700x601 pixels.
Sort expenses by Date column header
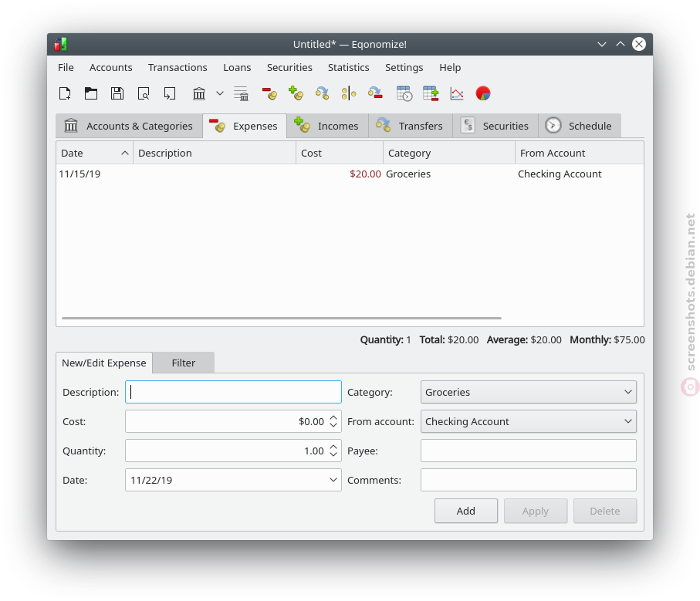coord(95,153)
